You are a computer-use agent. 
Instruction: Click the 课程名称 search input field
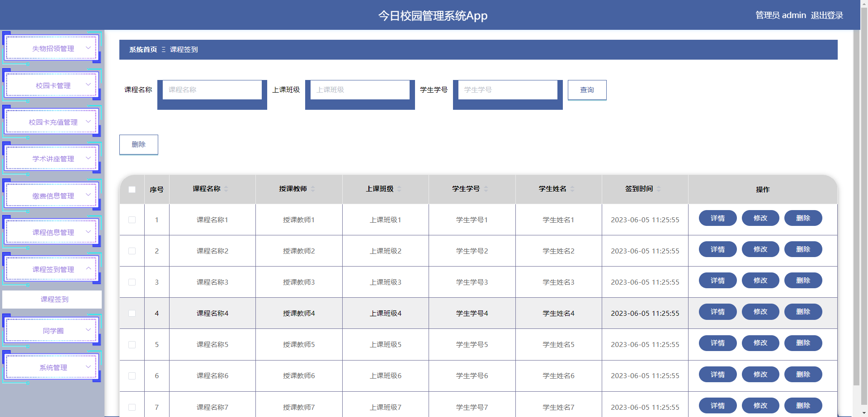point(212,90)
